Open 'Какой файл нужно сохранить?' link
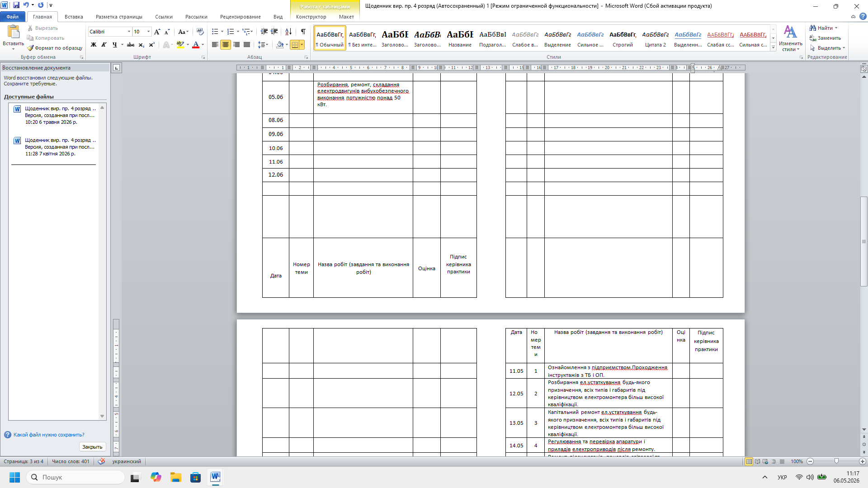This screenshot has width=868, height=488. coord(49,435)
